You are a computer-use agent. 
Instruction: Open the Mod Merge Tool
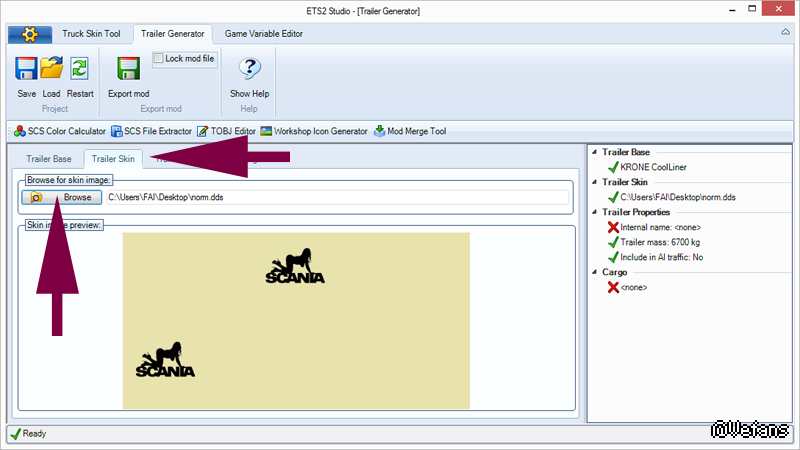tap(410, 131)
